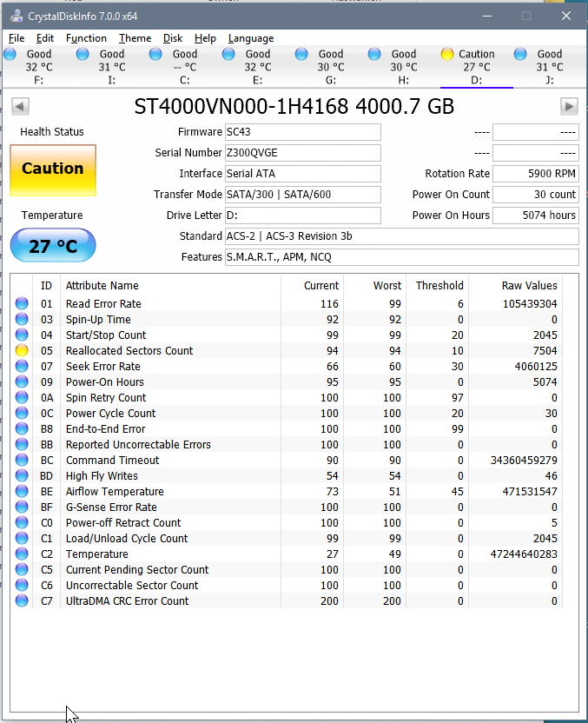Click the Power Cycle Count status orb
The image size is (588, 723).
[x=22, y=413]
